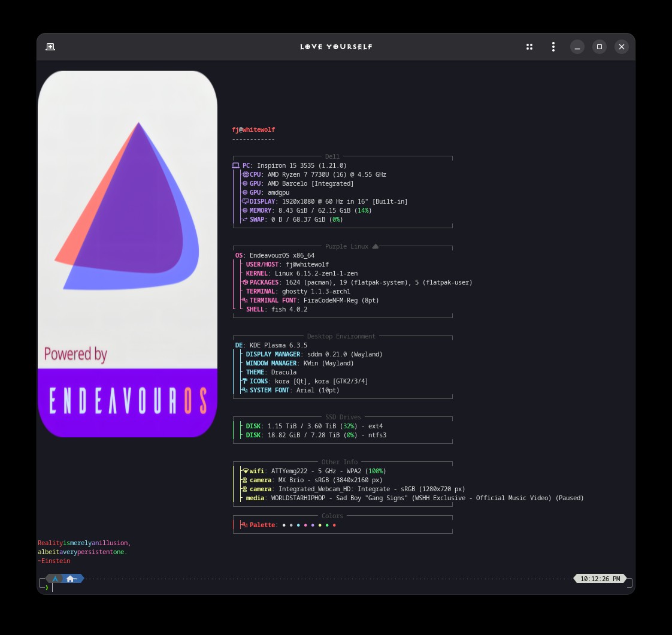The height and width of the screenshot is (635, 672).
Task: Click the EndeavourOS logo image
Action: coord(128,254)
